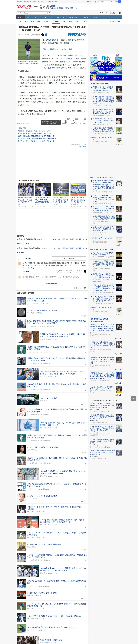Submit keyword search with magnifier icon
Viewport: 138px width, 644px height.
coord(49,13)
